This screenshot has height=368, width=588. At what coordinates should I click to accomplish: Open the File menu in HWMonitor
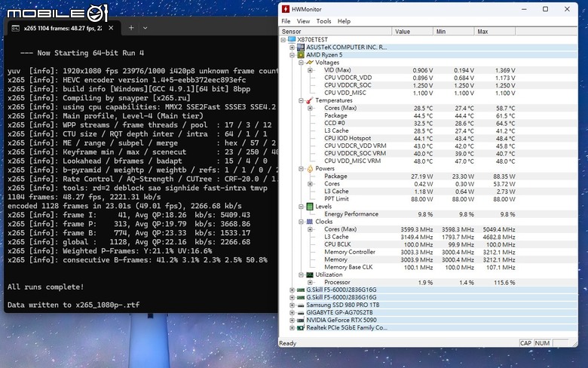click(286, 21)
